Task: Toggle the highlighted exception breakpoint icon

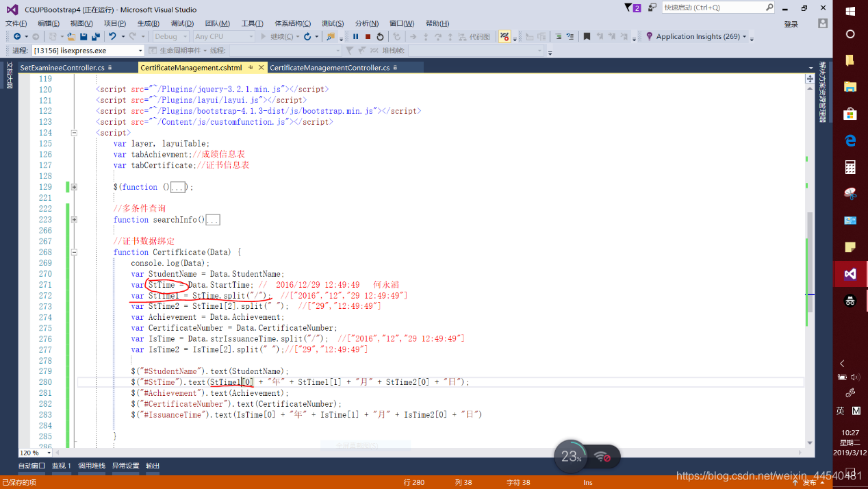Action: [505, 36]
